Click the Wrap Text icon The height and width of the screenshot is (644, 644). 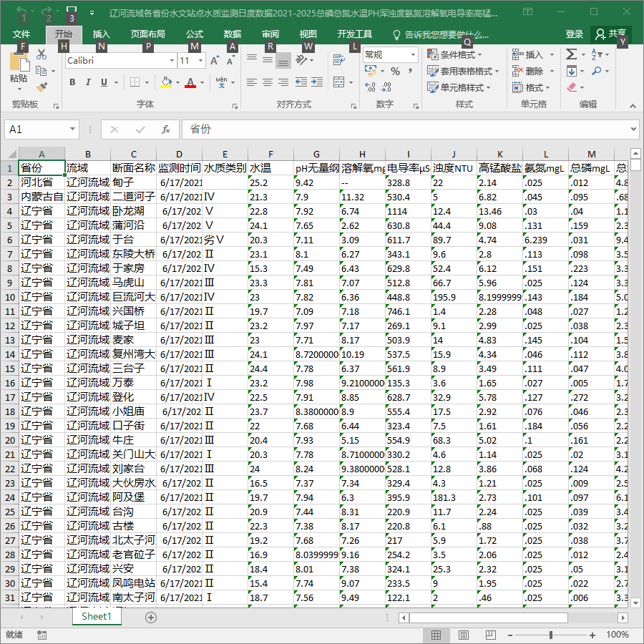tap(339, 60)
